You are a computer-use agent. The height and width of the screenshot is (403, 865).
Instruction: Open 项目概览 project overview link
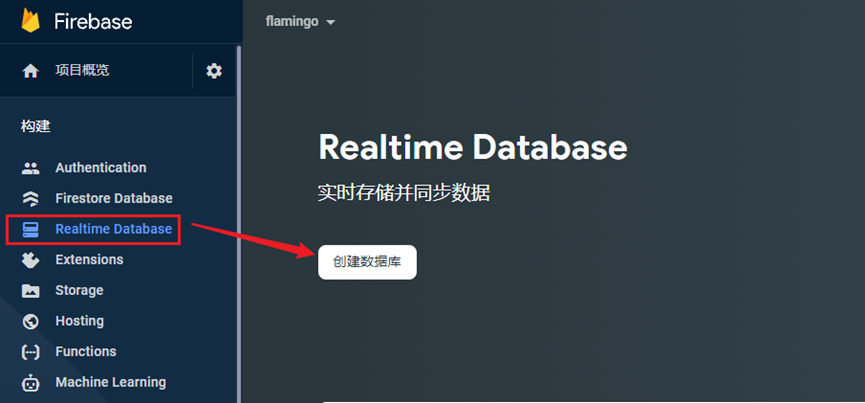click(82, 71)
